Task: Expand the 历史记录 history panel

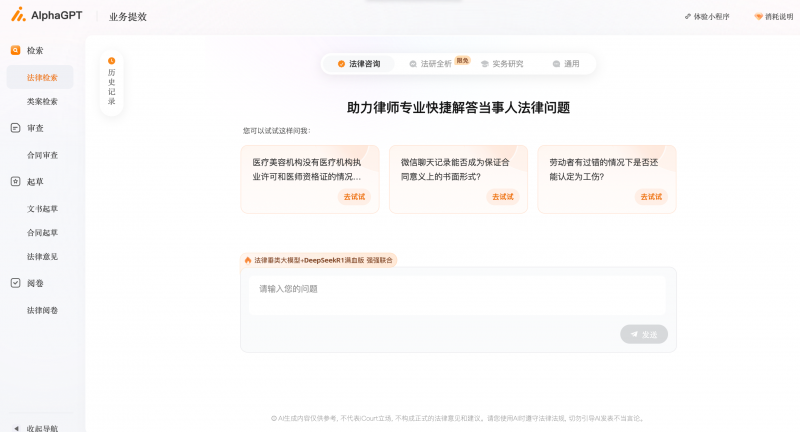Action: point(111,85)
